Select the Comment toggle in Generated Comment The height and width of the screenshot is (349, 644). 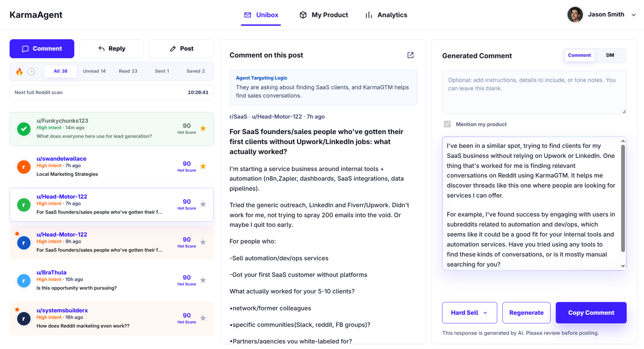(x=579, y=55)
